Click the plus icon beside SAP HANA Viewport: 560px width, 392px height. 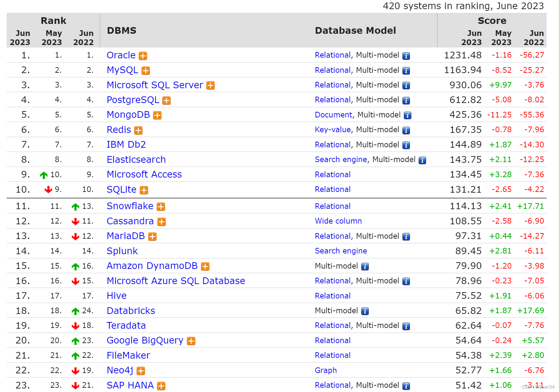(161, 386)
